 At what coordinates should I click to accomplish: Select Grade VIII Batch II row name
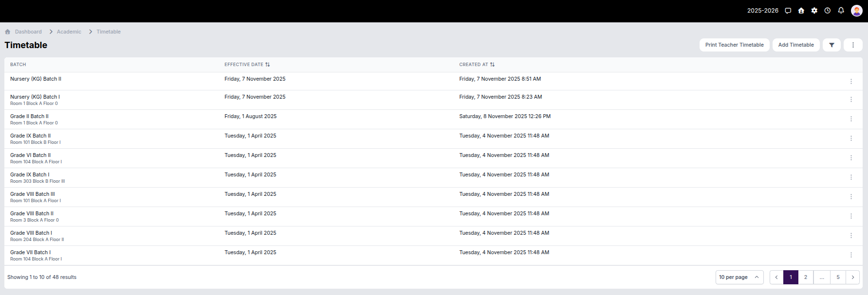32,213
